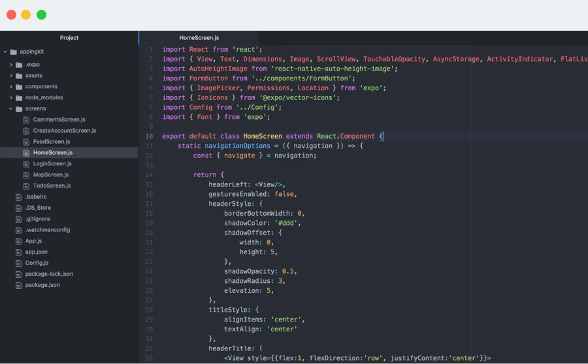
Task: Click the CreateAccountScreen.js file icon
Action: pos(26,131)
